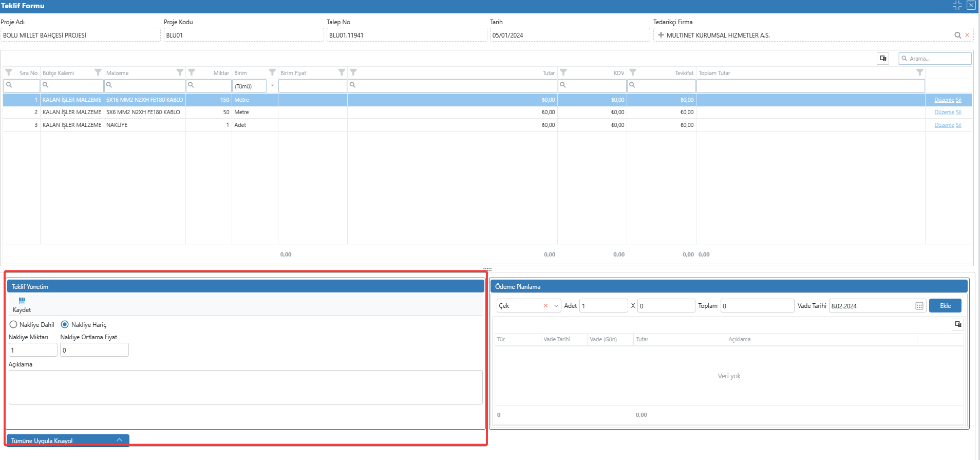
Task: Click the filter icon on Toplam Tutar column
Action: pos(919,72)
